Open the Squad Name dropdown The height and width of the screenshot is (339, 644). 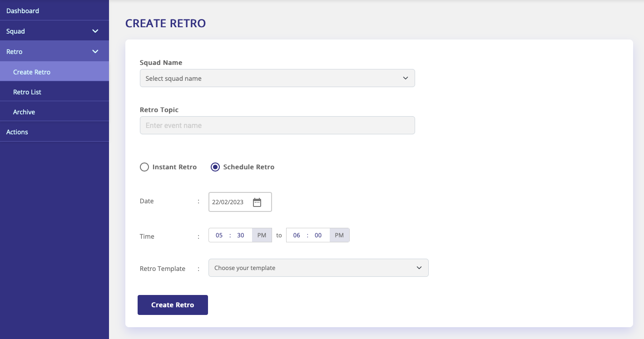coord(277,78)
